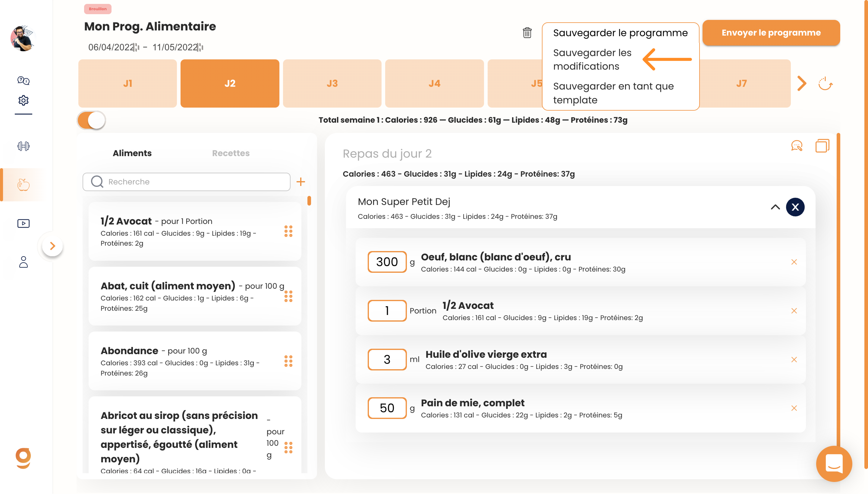Choose Sauvegarder les modifications

[x=592, y=59]
